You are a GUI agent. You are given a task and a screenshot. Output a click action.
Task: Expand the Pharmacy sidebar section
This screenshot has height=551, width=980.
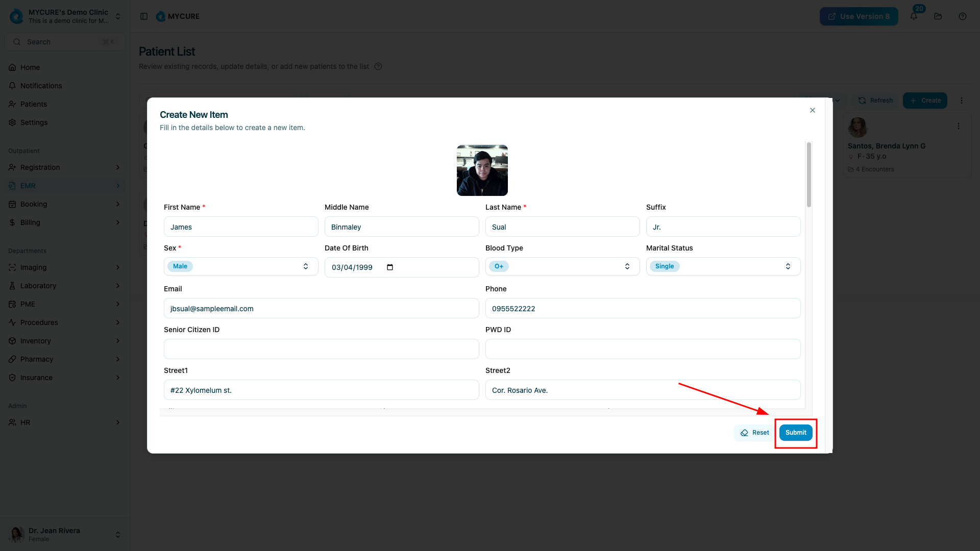(x=65, y=359)
